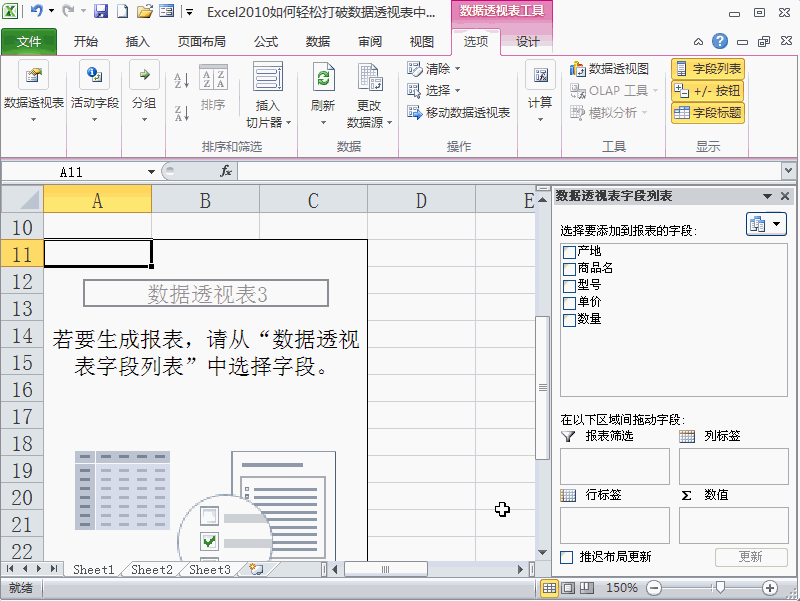This screenshot has width=800, height=601.
Task: Click 数据透视图 chart button
Action: click(610, 69)
